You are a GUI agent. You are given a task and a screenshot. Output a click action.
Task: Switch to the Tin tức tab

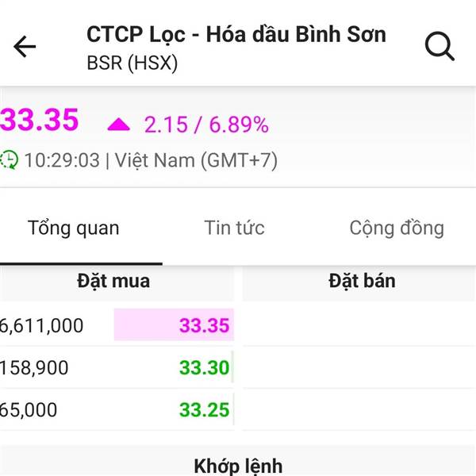[x=234, y=228]
